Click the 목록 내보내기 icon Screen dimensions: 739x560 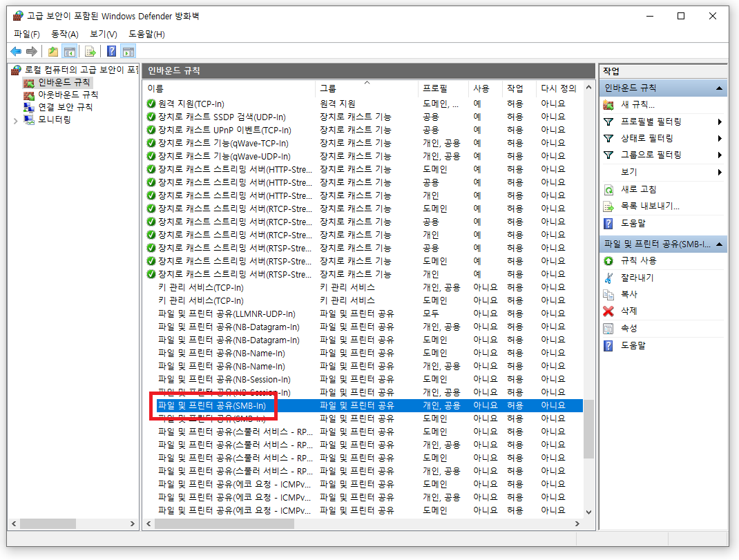pyautogui.click(x=608, y=206)
